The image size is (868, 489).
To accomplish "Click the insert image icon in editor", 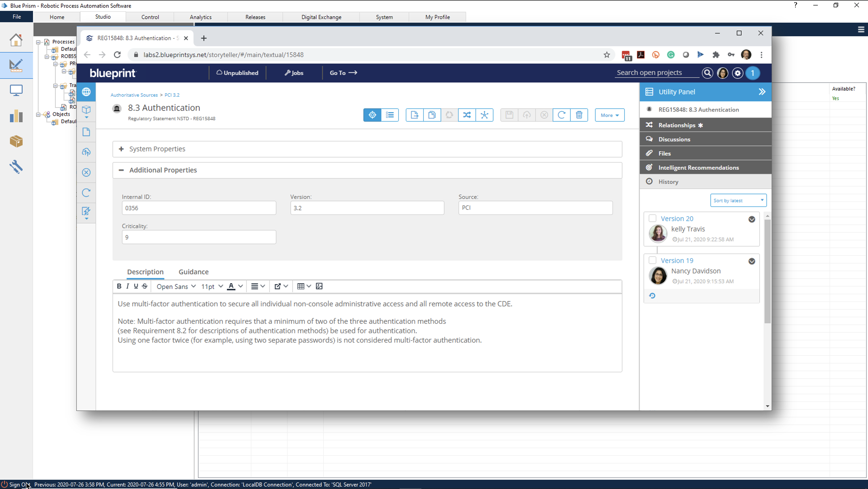I will pyautogui.click(x=319, y=286).
